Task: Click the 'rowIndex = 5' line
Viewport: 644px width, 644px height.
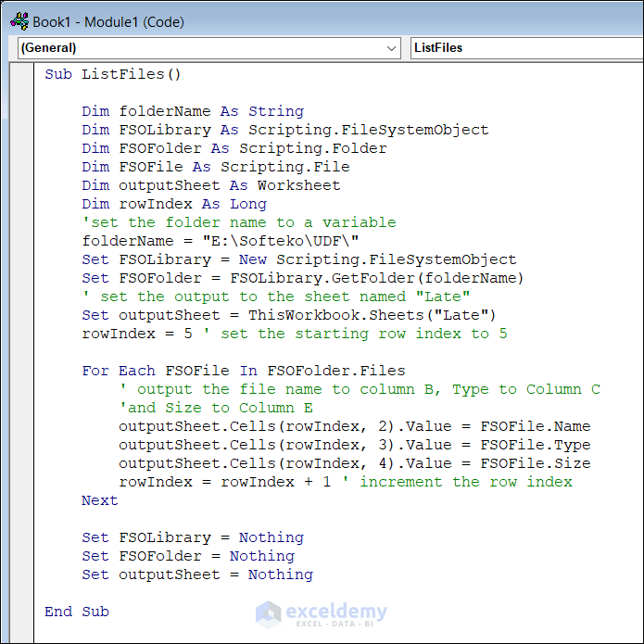Action: pos(295,334)
